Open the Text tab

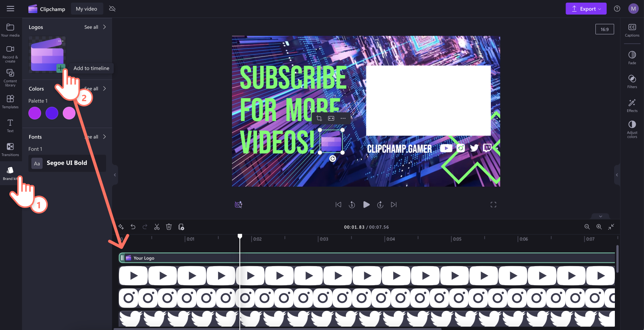coord(10,125)
